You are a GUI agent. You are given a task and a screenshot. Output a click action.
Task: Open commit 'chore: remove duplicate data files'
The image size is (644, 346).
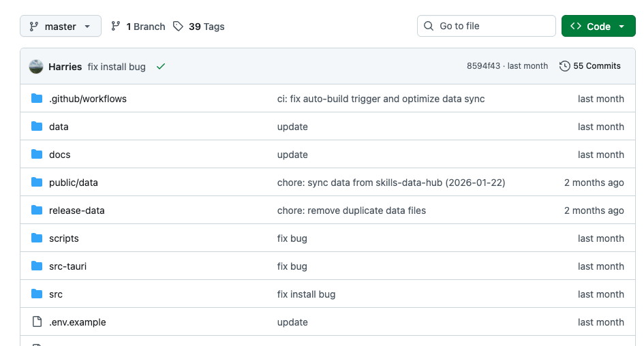coord(352,210)
